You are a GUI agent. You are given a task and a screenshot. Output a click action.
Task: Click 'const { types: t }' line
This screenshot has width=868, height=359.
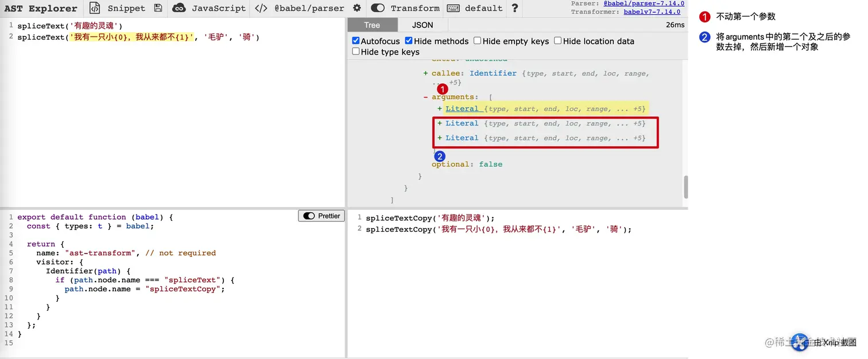(x=91, y=226)
